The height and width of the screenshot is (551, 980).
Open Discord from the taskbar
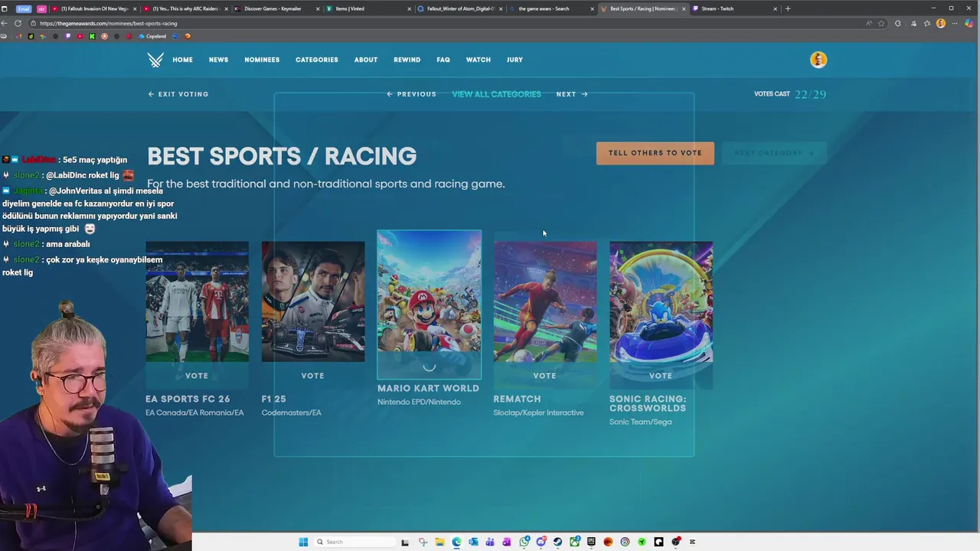(x=541, y=542)
